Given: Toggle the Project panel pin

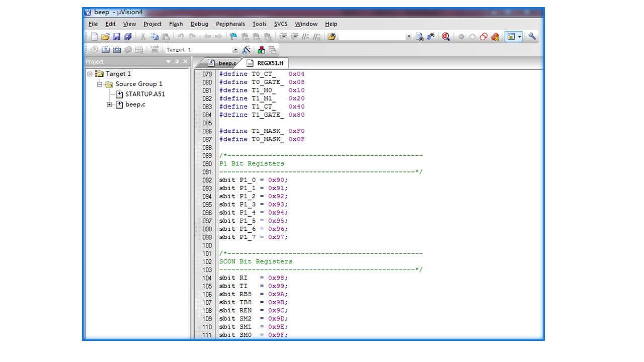Looking at the screenshot, I should [177, 62].
